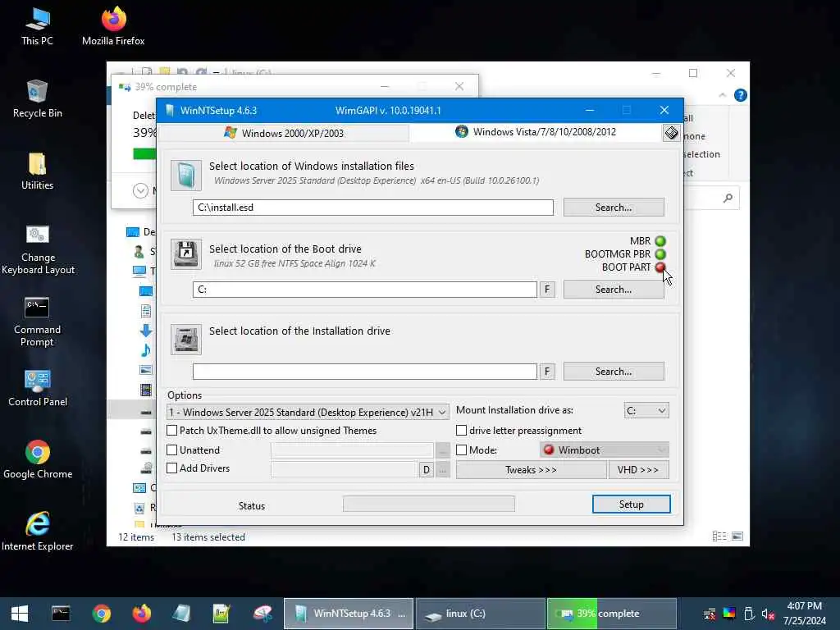Click D button next to drivers field
This screenshot has width=840, height=630.
pos(426,470)
